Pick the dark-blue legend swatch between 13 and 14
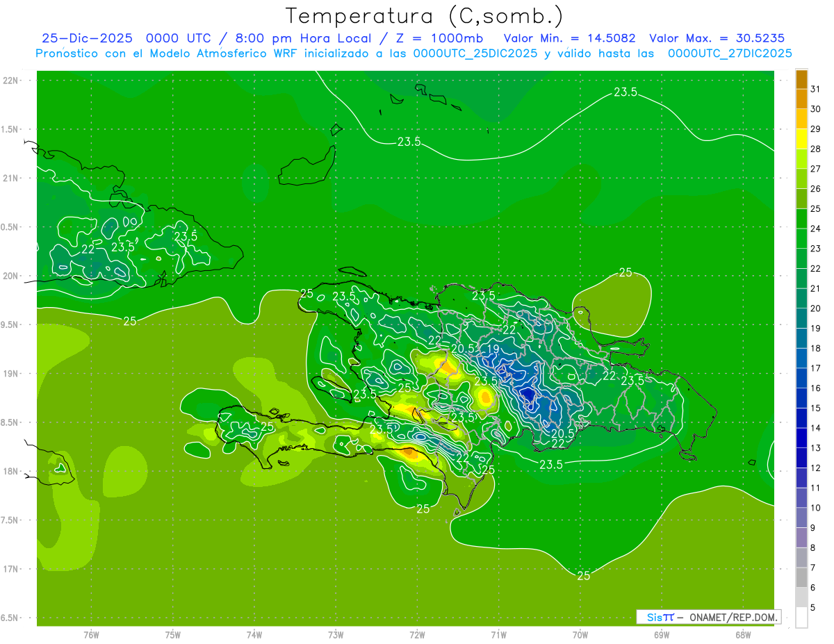 tap(801, 438)
